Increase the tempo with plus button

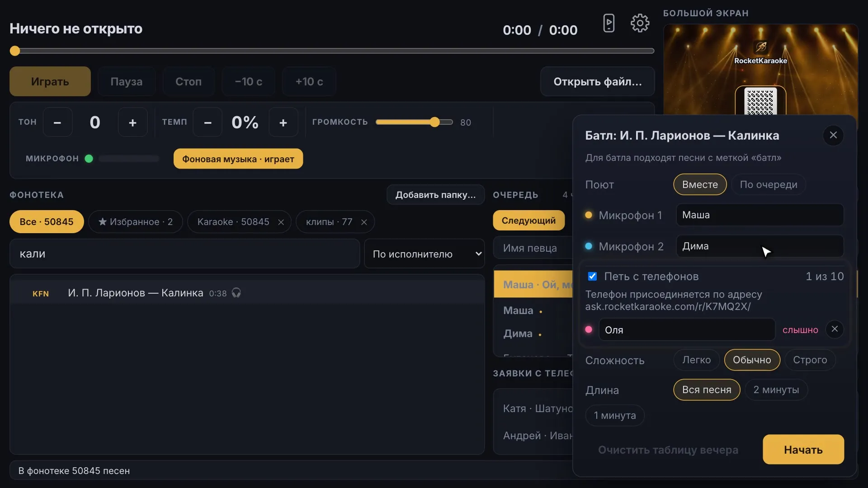click(x=283, y=122)
